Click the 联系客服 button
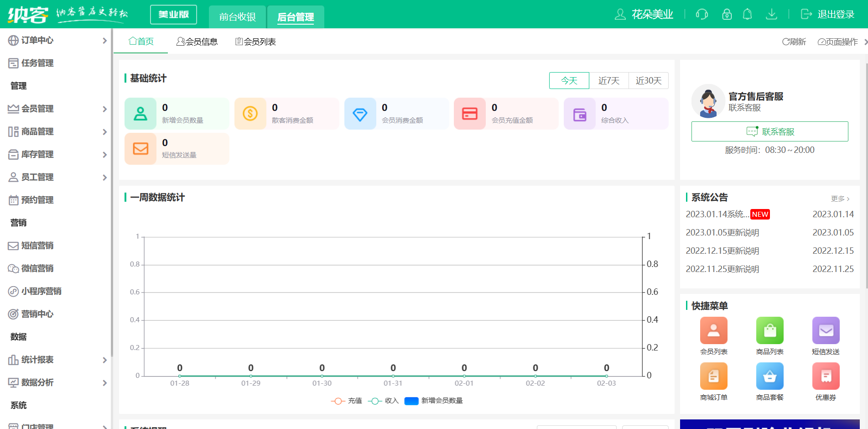The image size is (868, 429). [769, 131]
